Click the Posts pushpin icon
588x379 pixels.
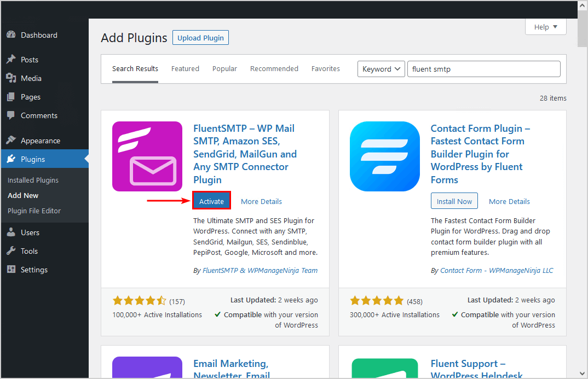click(11, 59)
